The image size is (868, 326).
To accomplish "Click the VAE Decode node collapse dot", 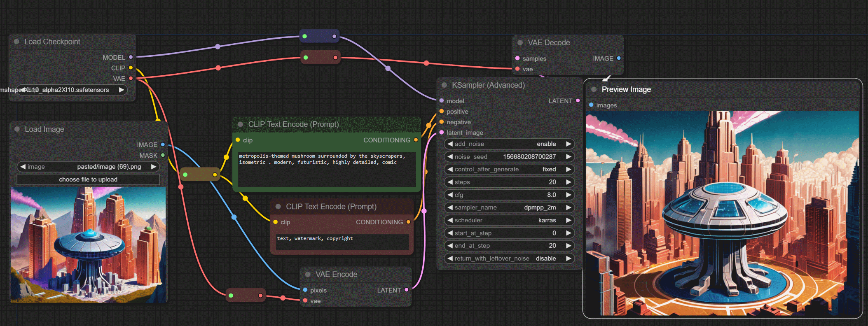I will point(520,42).
